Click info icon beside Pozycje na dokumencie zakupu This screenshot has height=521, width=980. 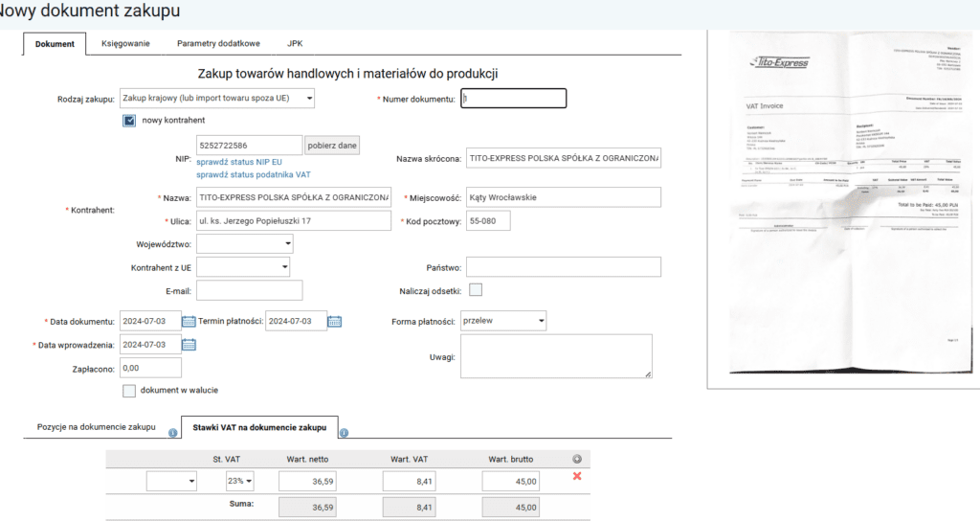tap(173, 433)
